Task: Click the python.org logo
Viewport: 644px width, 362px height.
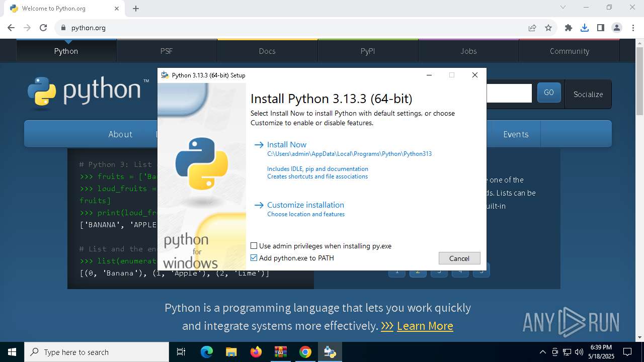Action: pyautogui.click(x=88, y=93)
